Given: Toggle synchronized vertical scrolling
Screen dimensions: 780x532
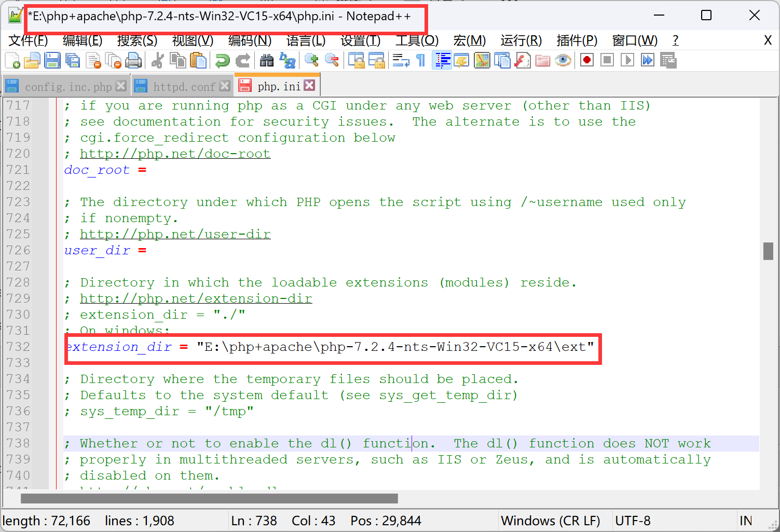Looking at the screenshot, I should pyautogui.click(x=356, y=61).
